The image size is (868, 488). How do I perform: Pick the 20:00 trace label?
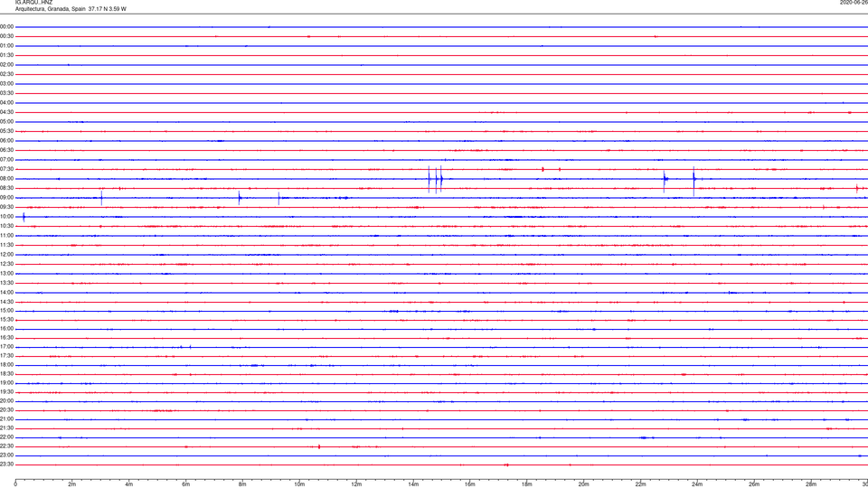[6, 401]
